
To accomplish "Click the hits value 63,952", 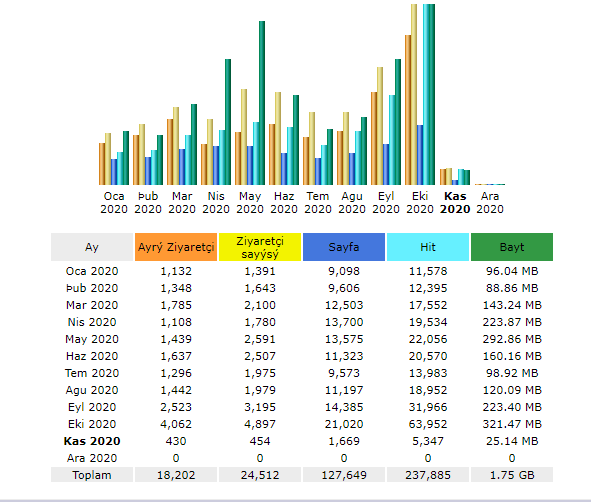I will coord(428,424).
